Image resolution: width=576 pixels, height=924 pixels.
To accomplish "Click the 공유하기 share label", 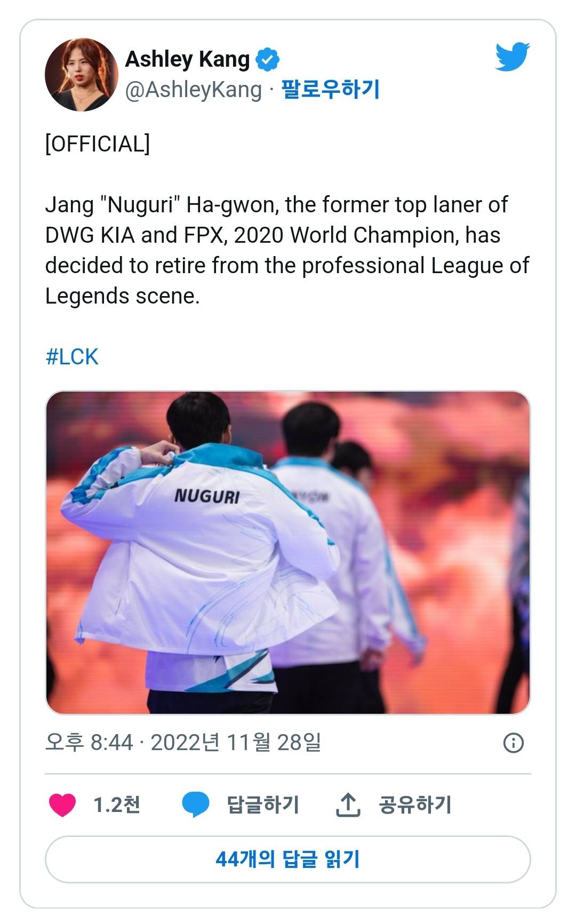I will pyautogui.click(x=415, y=805).
